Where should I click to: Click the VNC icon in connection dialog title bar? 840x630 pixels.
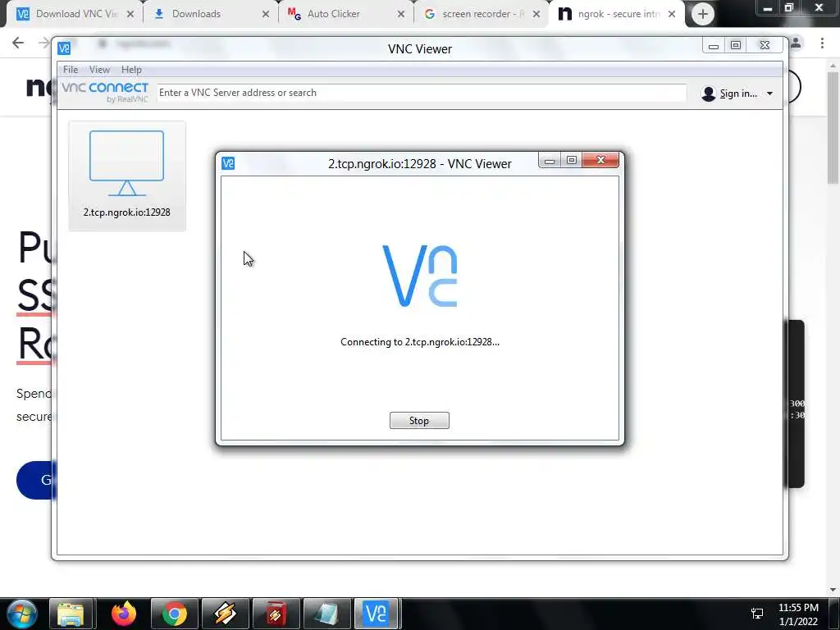click(x=228, y=163)
